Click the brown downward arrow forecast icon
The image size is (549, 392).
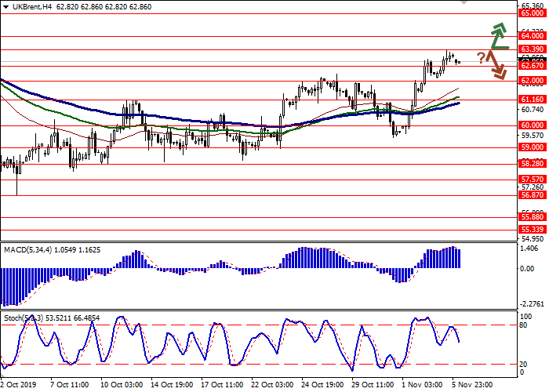coord(496,64)
